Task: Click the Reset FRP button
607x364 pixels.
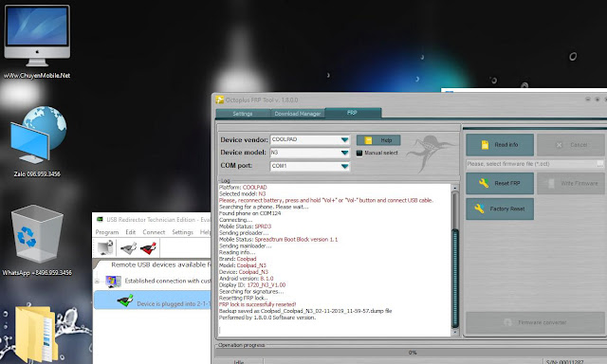Action: pyautogui.click(x=500, y=183)
